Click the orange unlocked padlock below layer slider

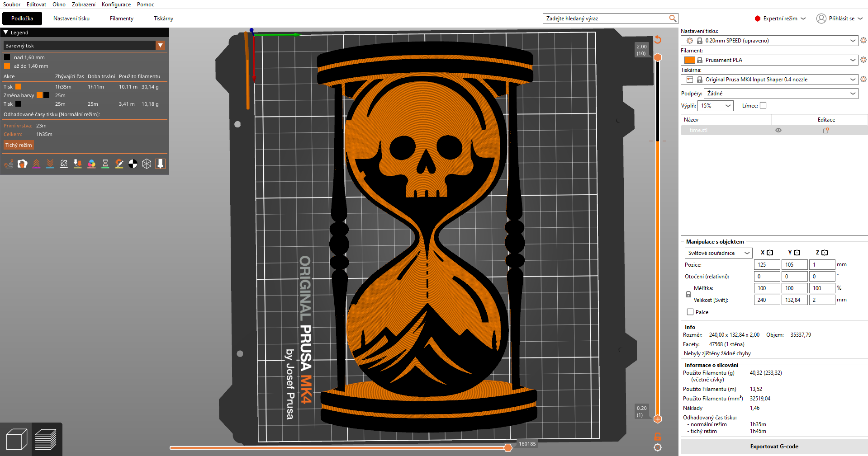tap(658, 437)
